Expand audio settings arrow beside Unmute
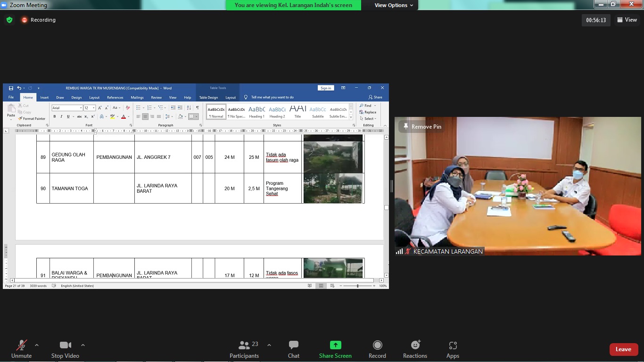Image resolution: width=644 pixels, height=362 pixels. [x=37, y=345]
